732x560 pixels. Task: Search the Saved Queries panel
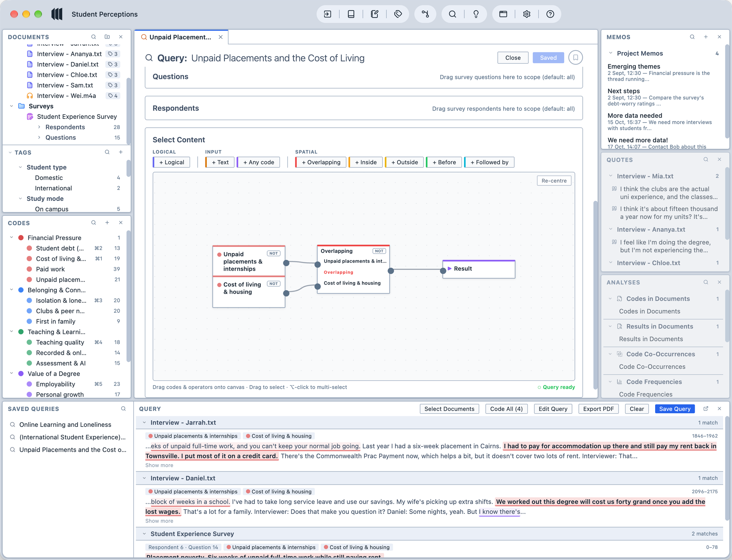click(123, 409)
